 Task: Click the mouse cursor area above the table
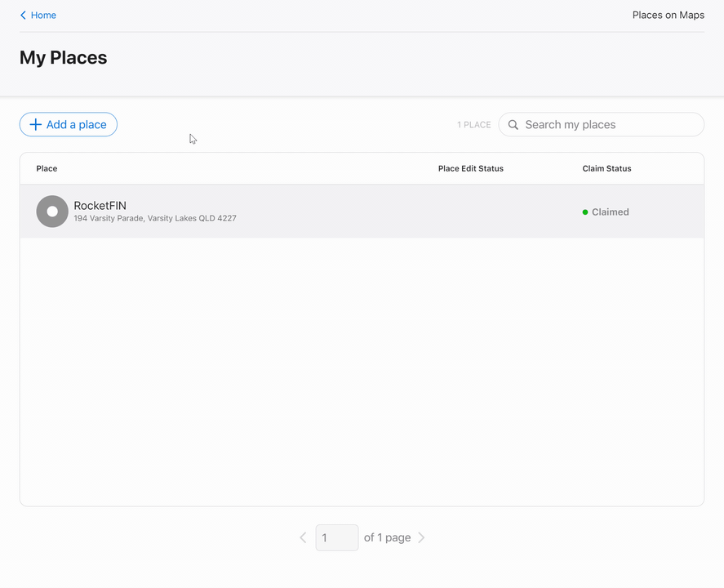pyautogui.click(x=192, y=139)
